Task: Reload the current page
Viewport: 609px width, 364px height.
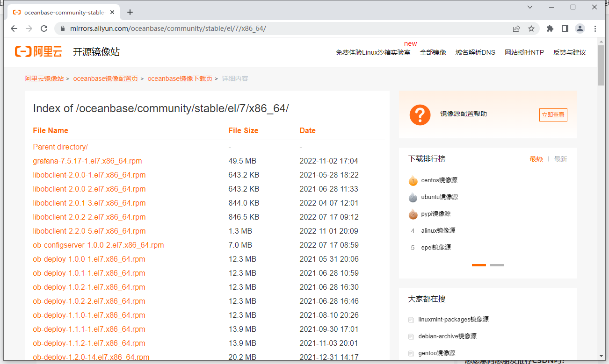Action: tap(44, 29)
